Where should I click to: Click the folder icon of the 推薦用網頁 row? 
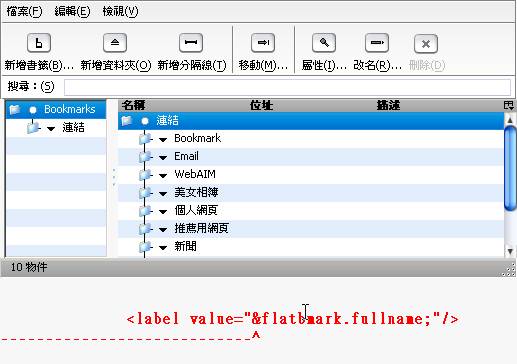144,229
